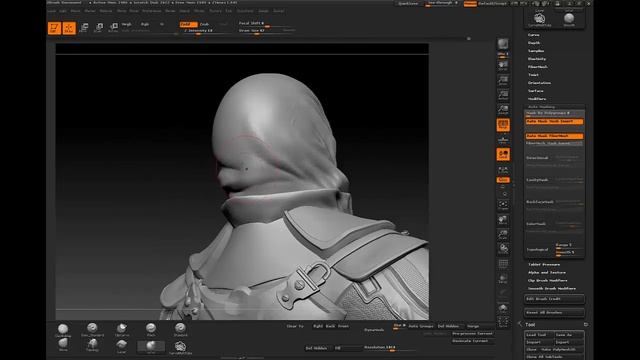Adjust the Focal Shift slider
640x360 pixels.
pos(267,24)
